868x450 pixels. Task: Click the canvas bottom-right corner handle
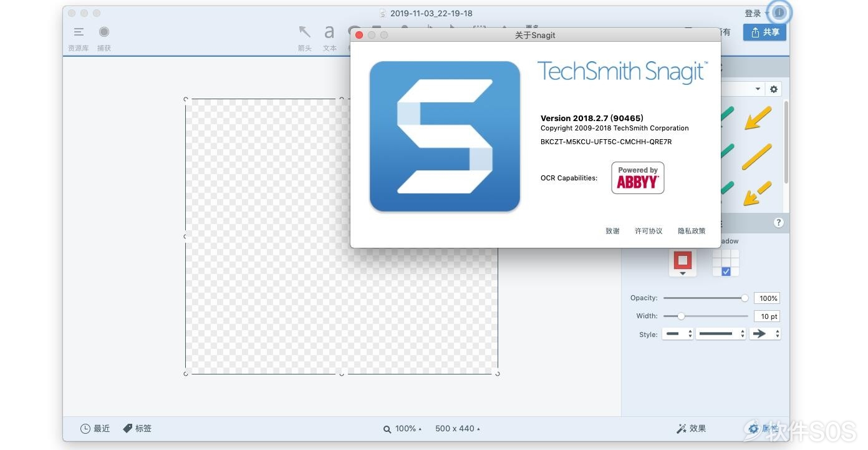click(x=498, y=373)
